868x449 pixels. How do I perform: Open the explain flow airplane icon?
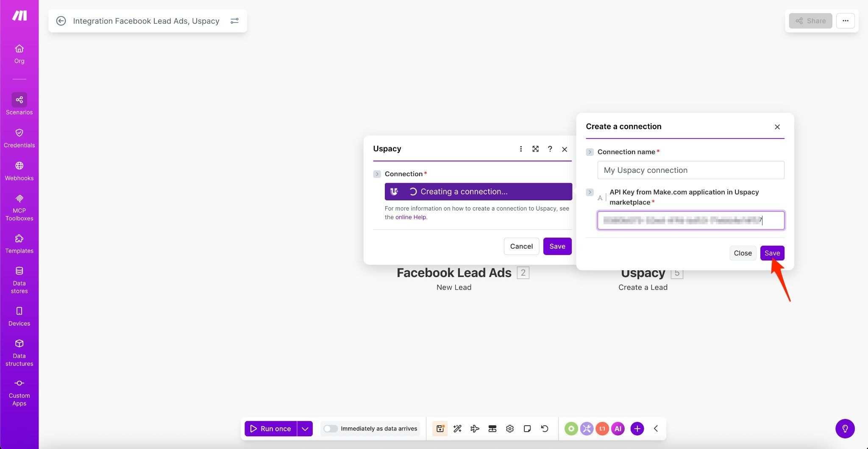click(x=475, y=429)
